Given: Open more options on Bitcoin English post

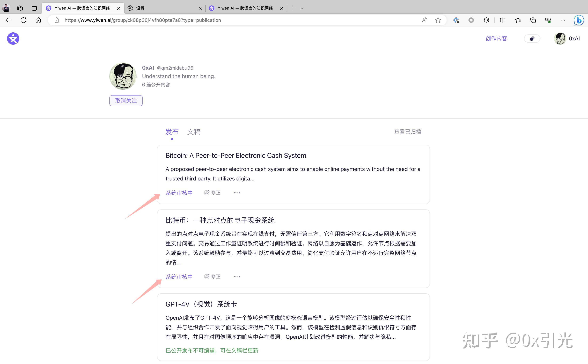Looking at the screenshot, I should [x=237, y=193].
